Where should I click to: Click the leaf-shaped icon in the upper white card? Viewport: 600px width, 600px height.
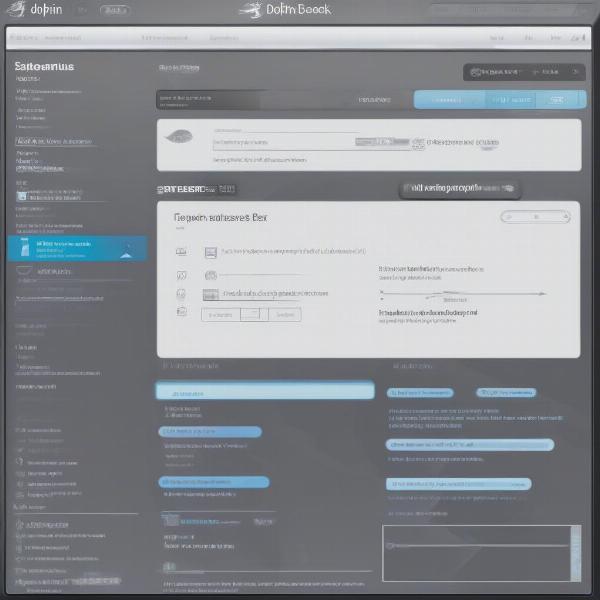[x=179, y=136]
